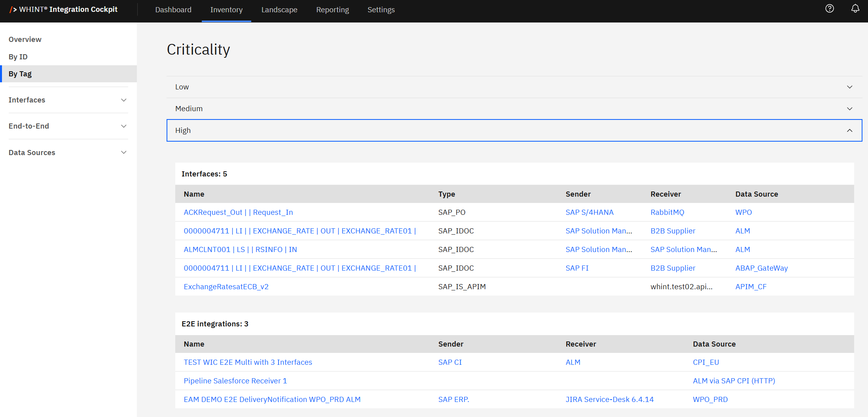
Task: Expand the Data Sources sidebar group
Action: (68, 153)
